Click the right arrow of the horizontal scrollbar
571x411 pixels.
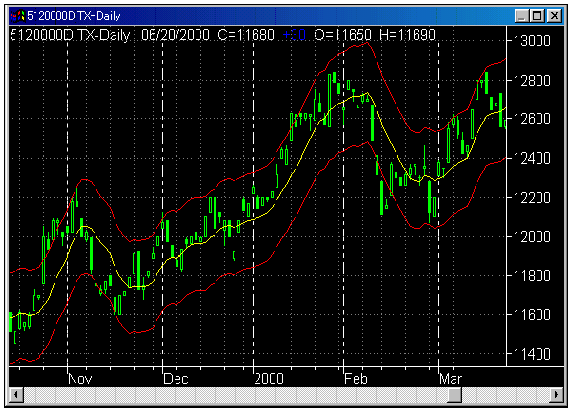[556, 395]
